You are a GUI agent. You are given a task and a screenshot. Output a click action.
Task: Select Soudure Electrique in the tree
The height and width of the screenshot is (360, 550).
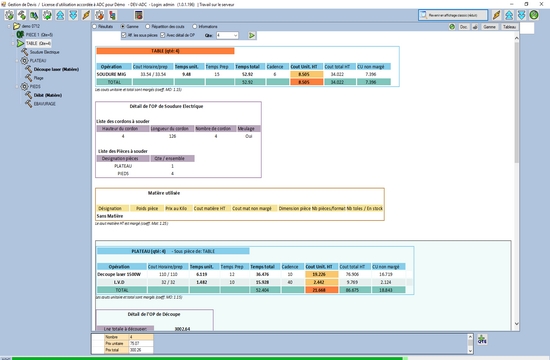tap(45, 52)
